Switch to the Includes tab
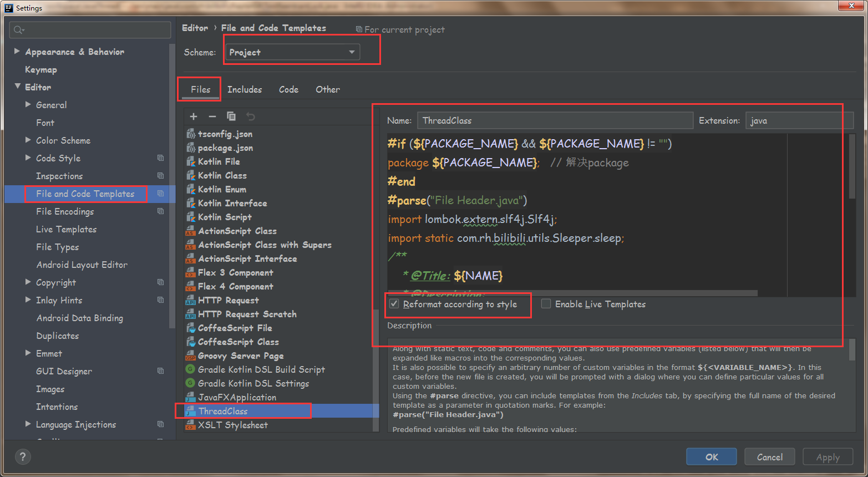The height and width of the screenshot is (477, 868). [245, 89]
